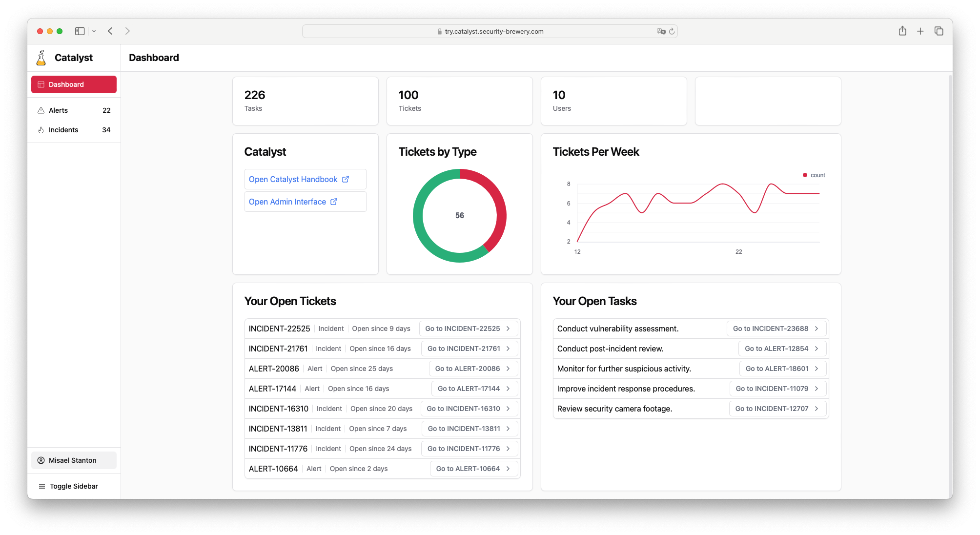Image resolution: width=980 pixels, height=535 pixels.
Task: Open the dropdown chevron beside the sidebar button
Action: coord(94,31)
